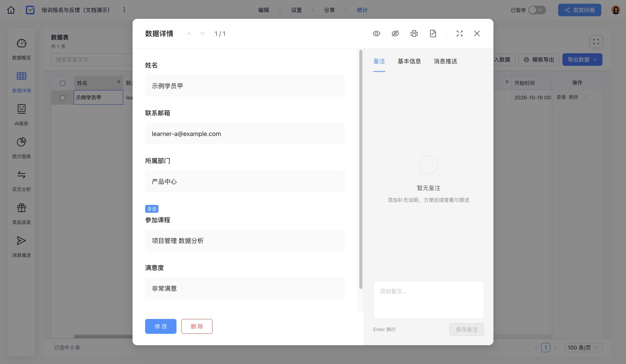This screenshot has height=364, width=626.
Task: Click the blue 修改 button
Action: (x=161, y=326)
